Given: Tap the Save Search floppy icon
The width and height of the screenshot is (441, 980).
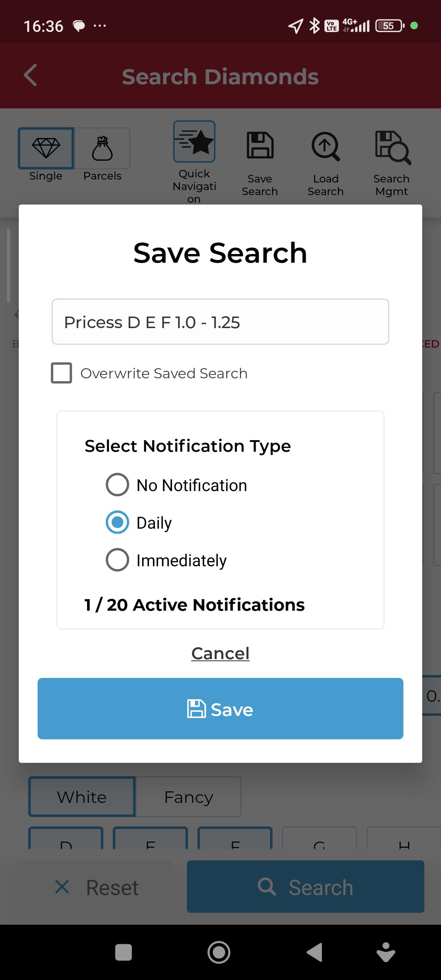Looking at the screenshot, I should click(x=260, y=145).
